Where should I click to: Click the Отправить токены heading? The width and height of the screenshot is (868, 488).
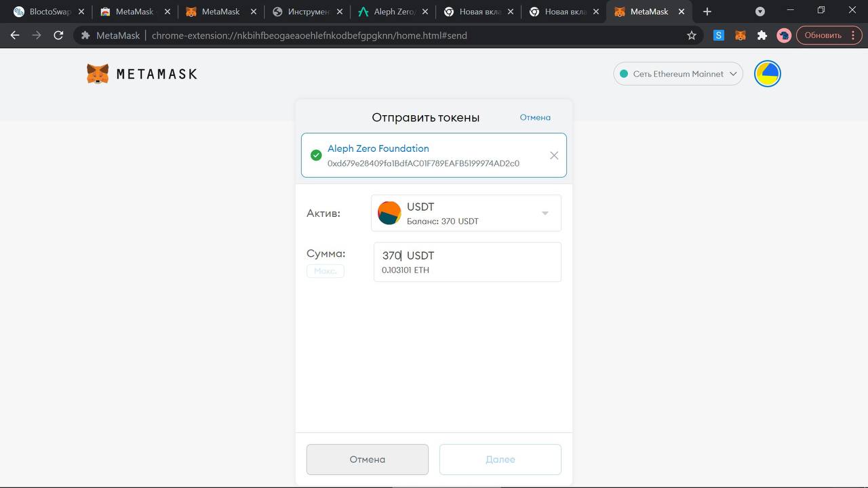click(425, 117)
